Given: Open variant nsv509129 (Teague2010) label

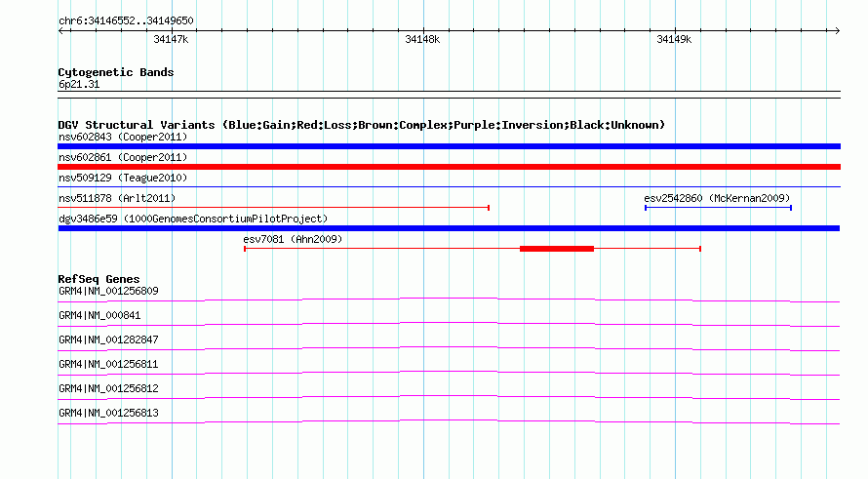Looking at the screenshot, I should (123, 178).
